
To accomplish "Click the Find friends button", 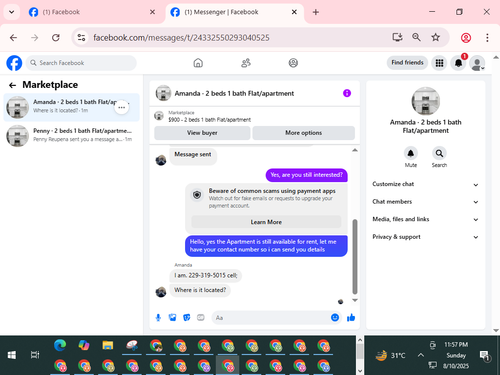I will tap(407, 62).
